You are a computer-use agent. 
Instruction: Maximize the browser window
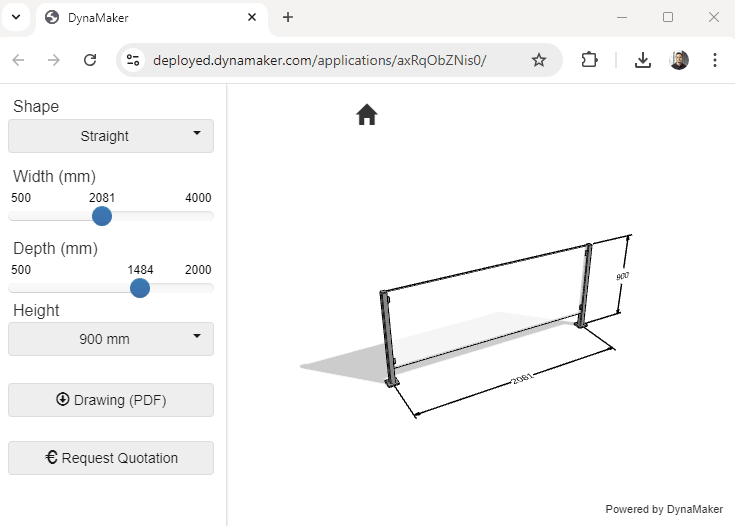point(668,17)
